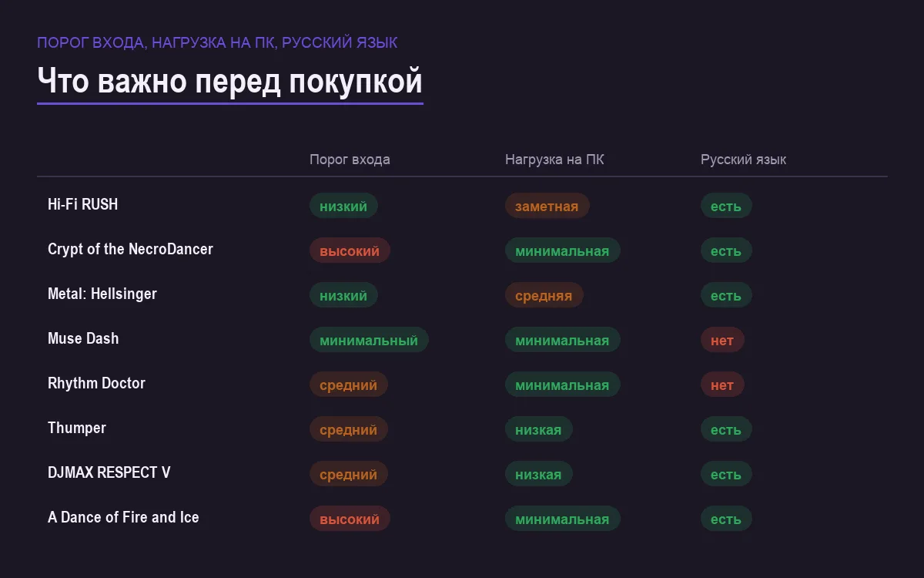This screenshot has width=924, height=578.
Task: Click "низкая" load badge for DJMAX RESPECT V
Action: coord(538,474)
